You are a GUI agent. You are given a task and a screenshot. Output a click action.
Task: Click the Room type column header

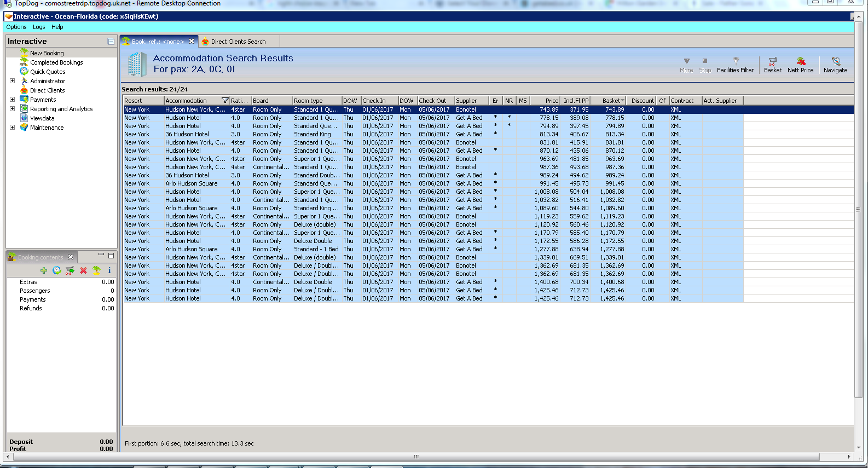[x=317, y=101]
